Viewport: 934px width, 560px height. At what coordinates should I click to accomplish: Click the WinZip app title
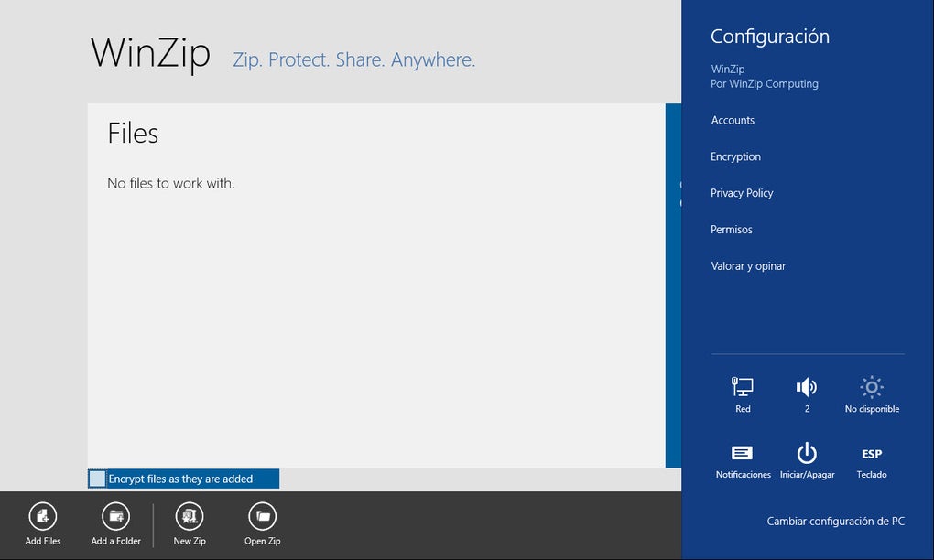(x=150, y=54)
